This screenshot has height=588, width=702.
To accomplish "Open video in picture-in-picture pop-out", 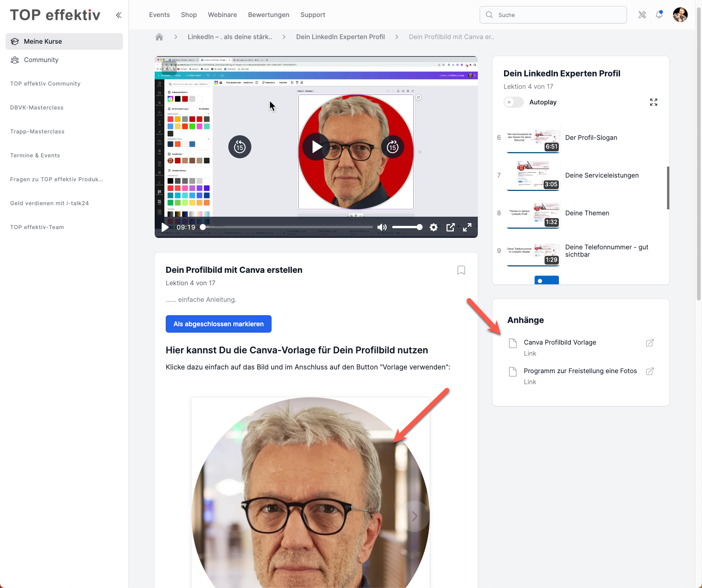I will 451,227.
